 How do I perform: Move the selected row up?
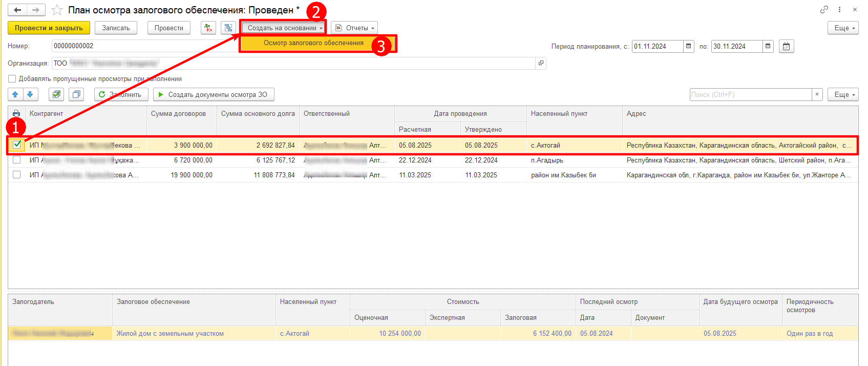15,94
